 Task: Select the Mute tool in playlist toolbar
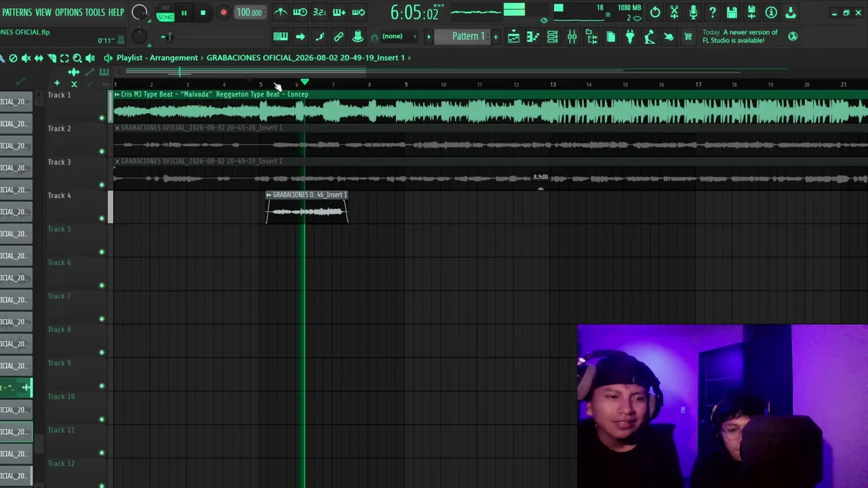[26, 58]
